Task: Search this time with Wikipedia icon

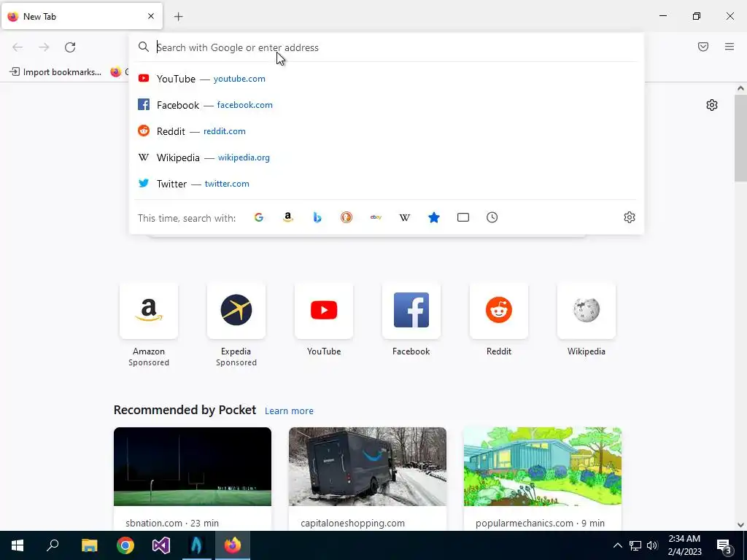Action: (404, 217)
